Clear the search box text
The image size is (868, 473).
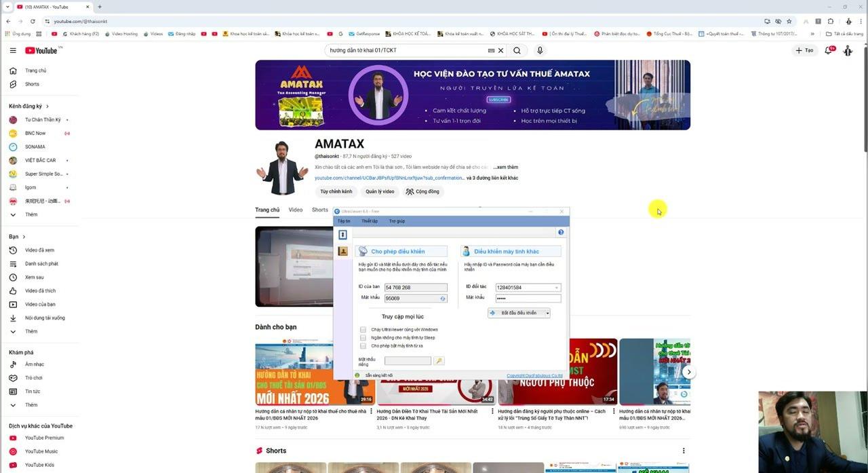501,50
